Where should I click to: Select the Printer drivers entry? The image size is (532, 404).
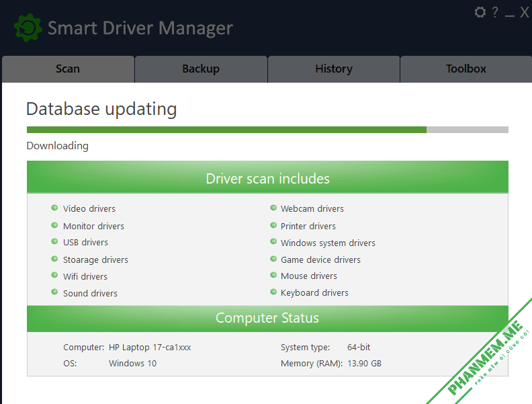point(308,226)
